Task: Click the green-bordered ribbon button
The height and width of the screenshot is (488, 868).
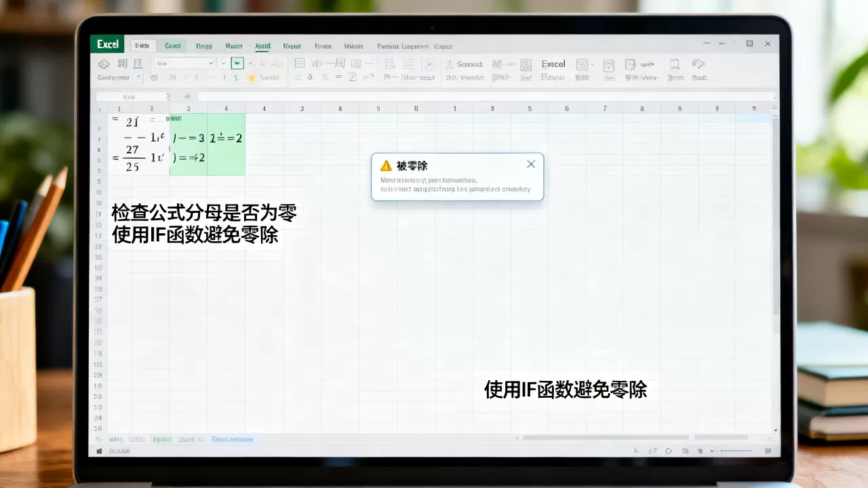Action: tap(237, 63)
